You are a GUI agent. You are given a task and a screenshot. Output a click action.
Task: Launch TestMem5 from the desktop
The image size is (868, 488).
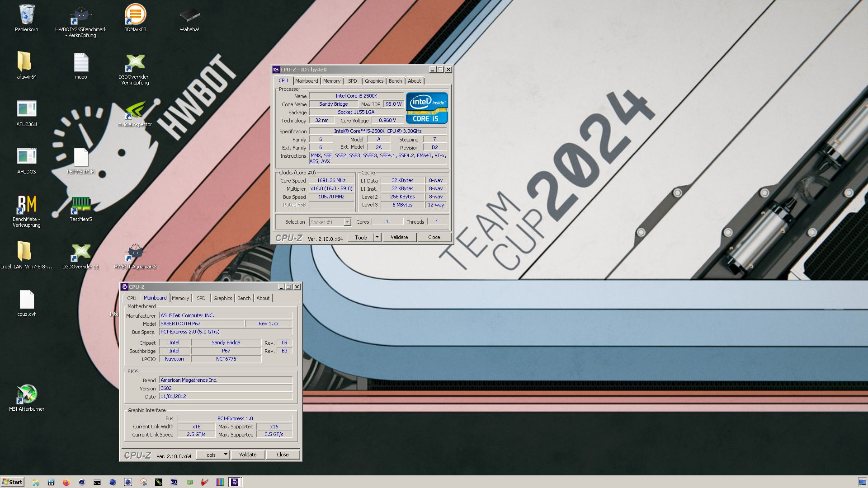pos(81,208)
